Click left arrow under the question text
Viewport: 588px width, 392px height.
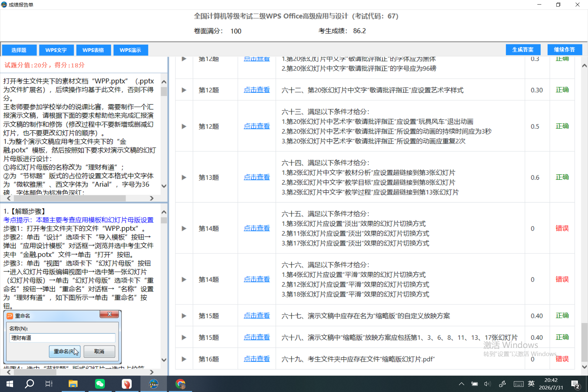[9, 198]
